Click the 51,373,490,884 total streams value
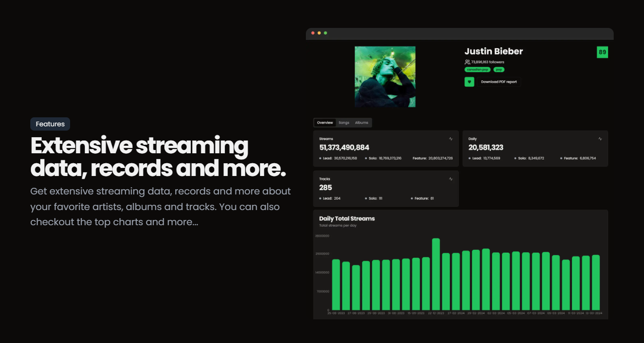Viewport: 644px width, 343px height. [344, 148]
